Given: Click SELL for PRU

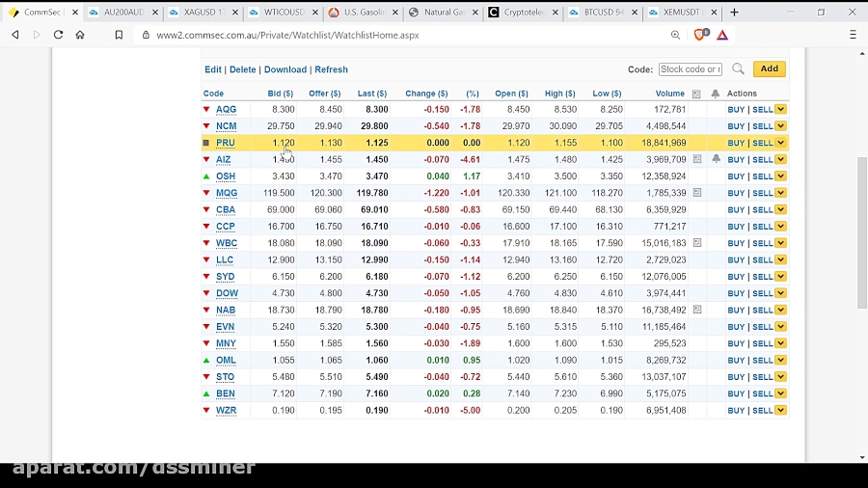Looking at the screenshot, I should click(x=762, y=143).
